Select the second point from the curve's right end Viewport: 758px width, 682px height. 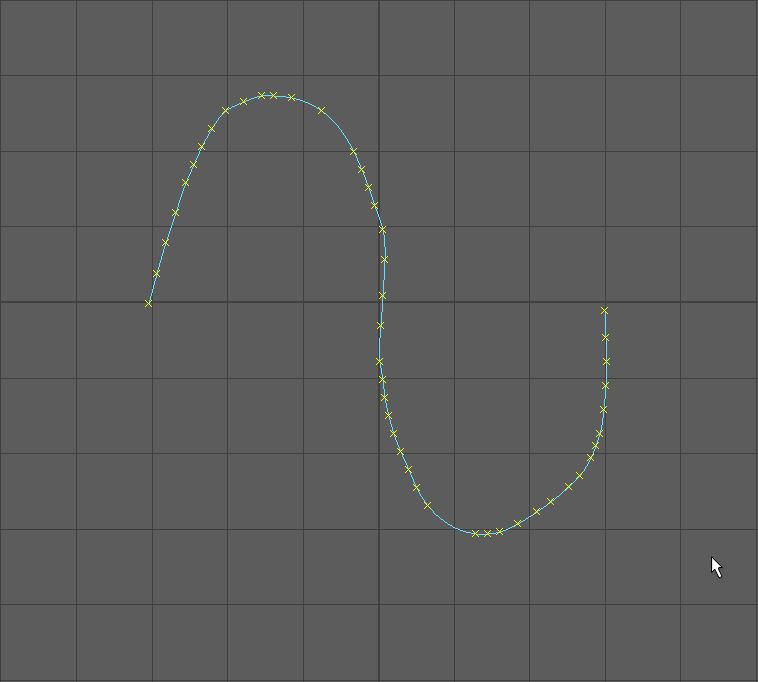[x=605, y=337]
